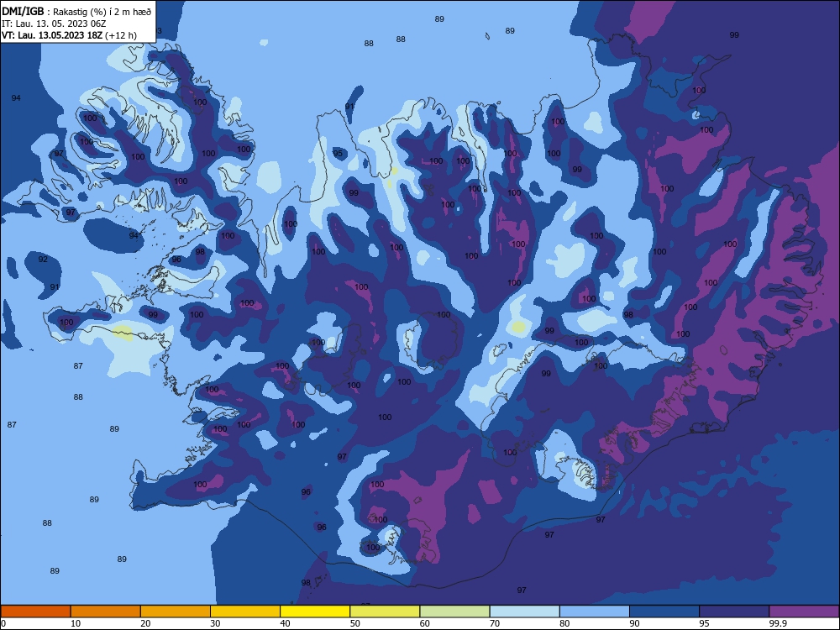840x630 pixels.
Task: Click the orange 10–20 legend swatch
Action: [106, 612]
